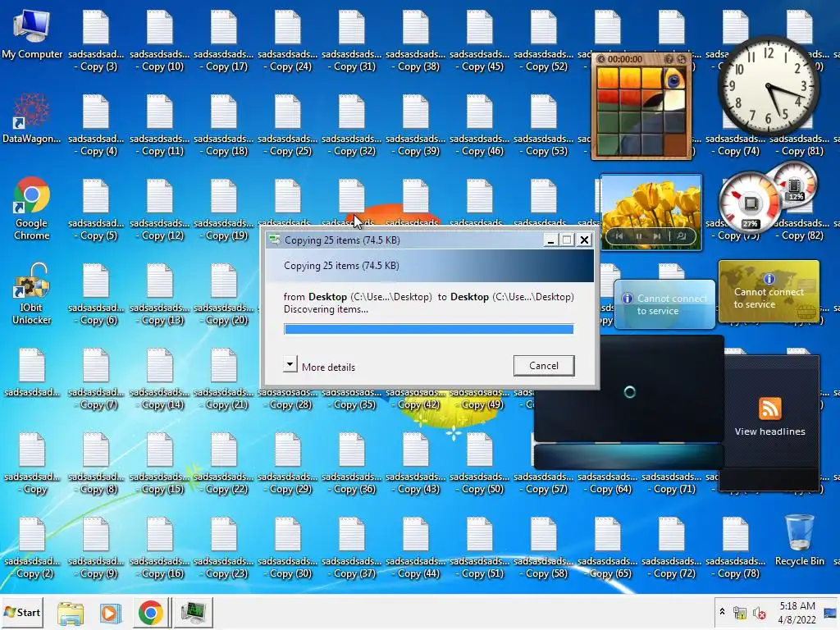Select file labeled Copy (16)

point(160,548)
